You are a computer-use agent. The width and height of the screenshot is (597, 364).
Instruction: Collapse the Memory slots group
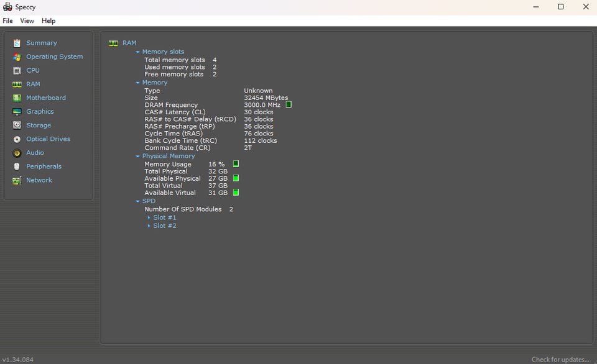pos(137,52)
